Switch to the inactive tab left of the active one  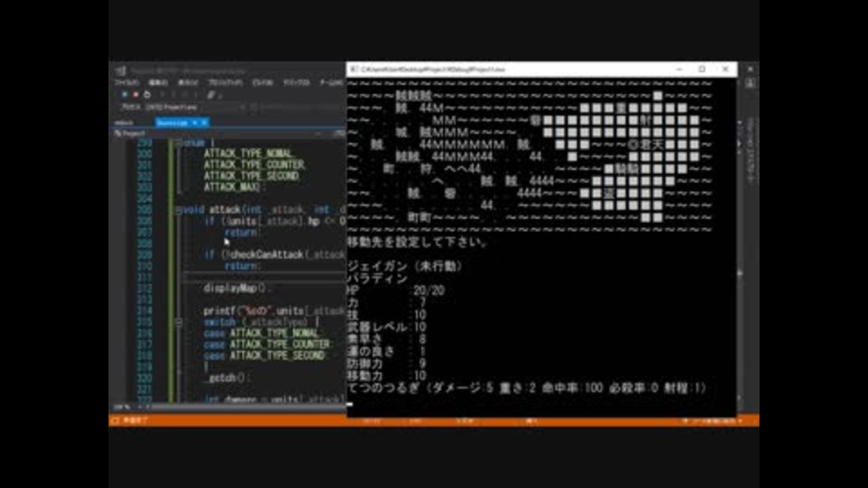(125, 122)
